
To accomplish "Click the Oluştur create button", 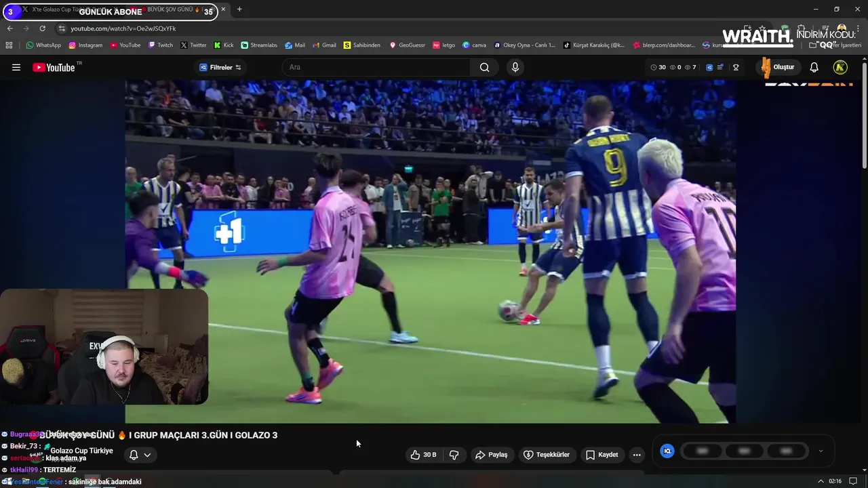I will tap(778, 67).
